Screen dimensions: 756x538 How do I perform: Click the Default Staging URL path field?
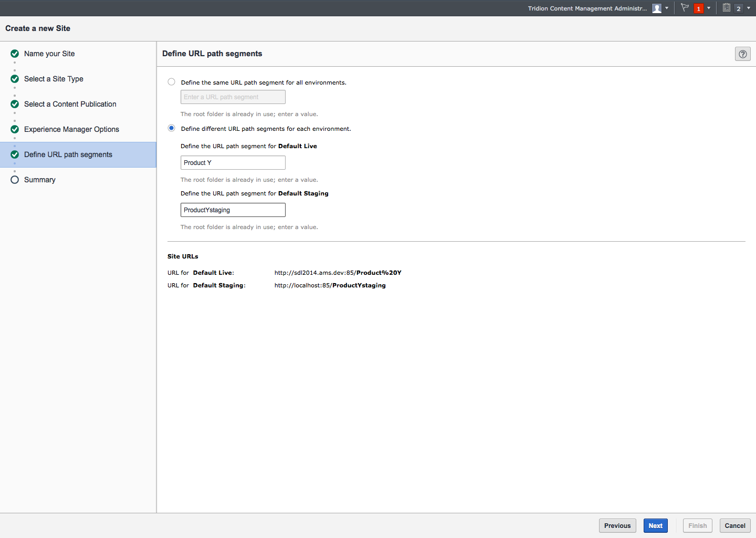(x=233, y=210)
